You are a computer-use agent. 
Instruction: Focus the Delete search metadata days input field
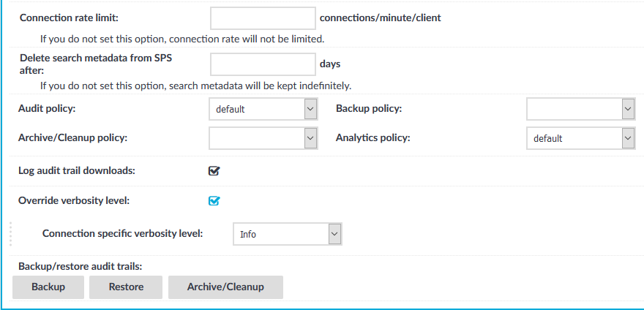[x=263, y=64]
